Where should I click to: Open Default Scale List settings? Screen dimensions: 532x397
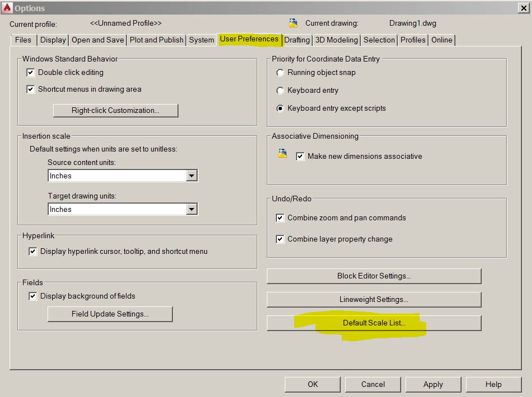coord(374,323)
